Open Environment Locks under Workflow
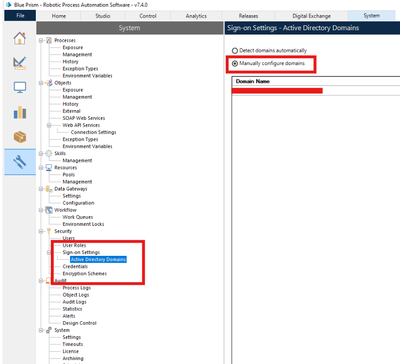 coord(83,224)
